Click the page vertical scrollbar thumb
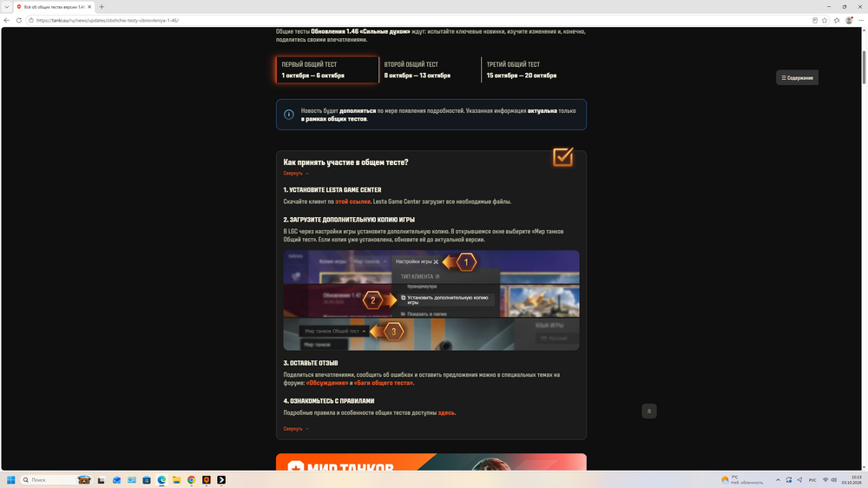 tap(864, 68)
